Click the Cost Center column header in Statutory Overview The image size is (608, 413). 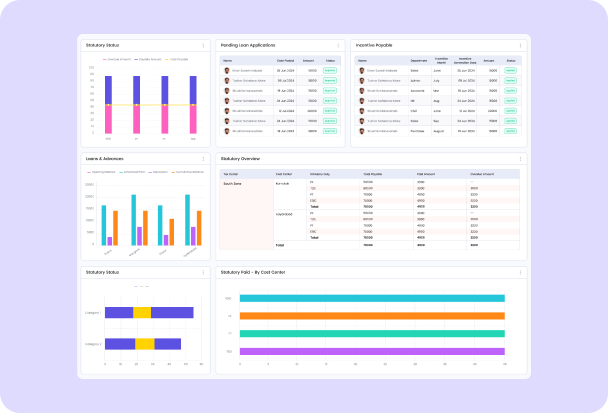[x=284, y=173]
